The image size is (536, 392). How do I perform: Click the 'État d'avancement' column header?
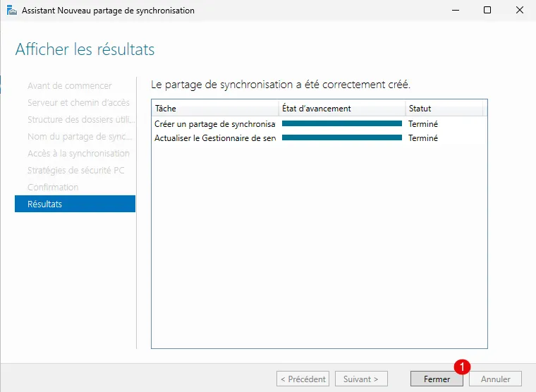(341, 109)
